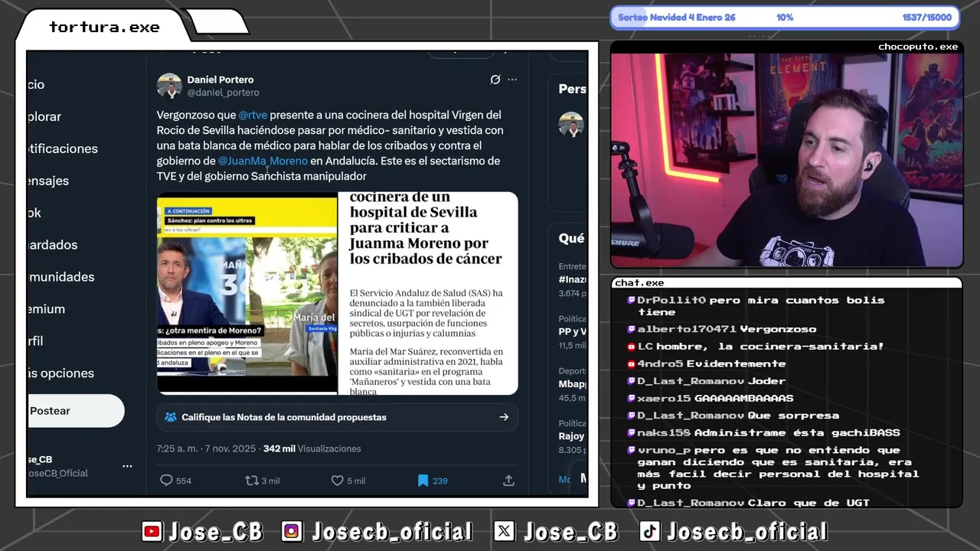Click the 342 mil Visualizaciones count
The width and height of the screenshot is (980, 551).
pos(312,448)
